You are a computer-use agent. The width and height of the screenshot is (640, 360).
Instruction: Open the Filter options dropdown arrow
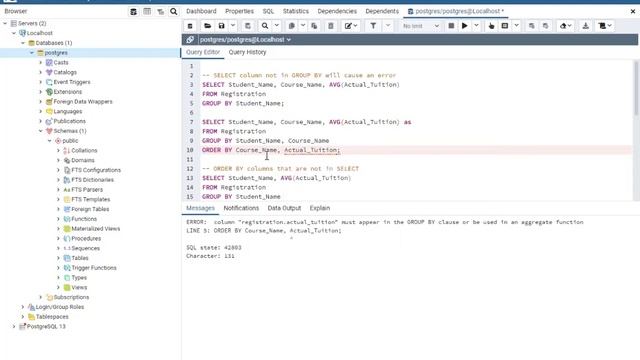coord(388,26)
